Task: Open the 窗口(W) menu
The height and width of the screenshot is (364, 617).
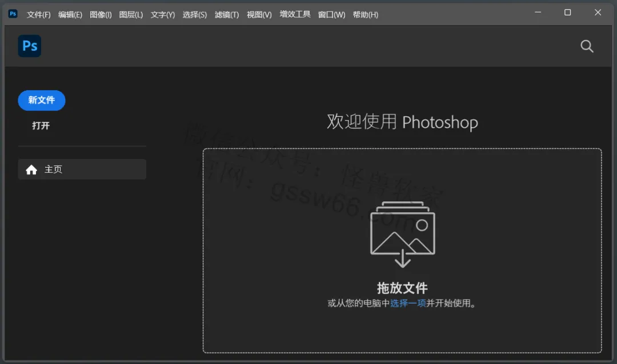Action: (x=331, y=14)
